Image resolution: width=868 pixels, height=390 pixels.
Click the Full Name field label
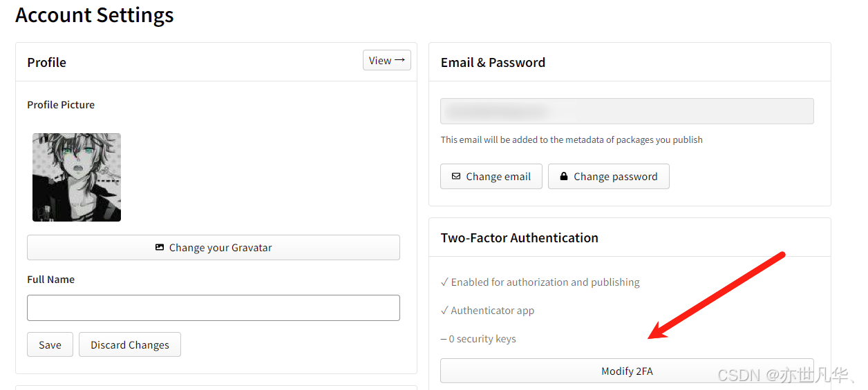[51, 280]
